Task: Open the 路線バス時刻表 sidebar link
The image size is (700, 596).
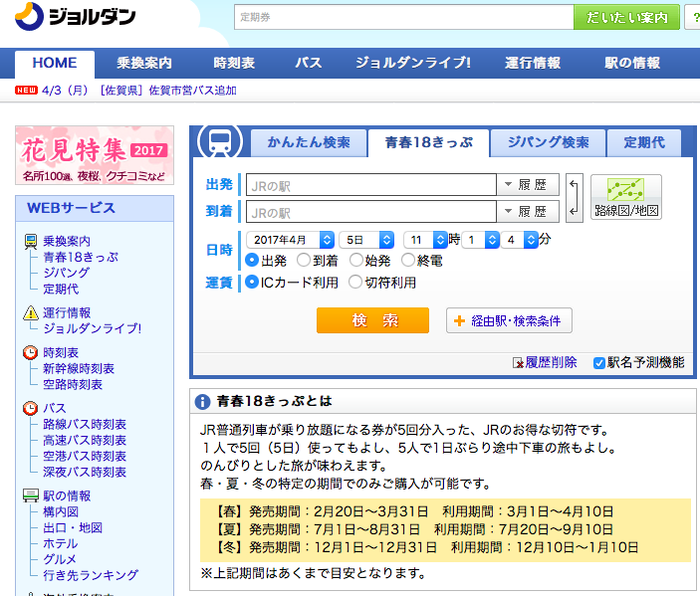Action: (x=85, y=424)
